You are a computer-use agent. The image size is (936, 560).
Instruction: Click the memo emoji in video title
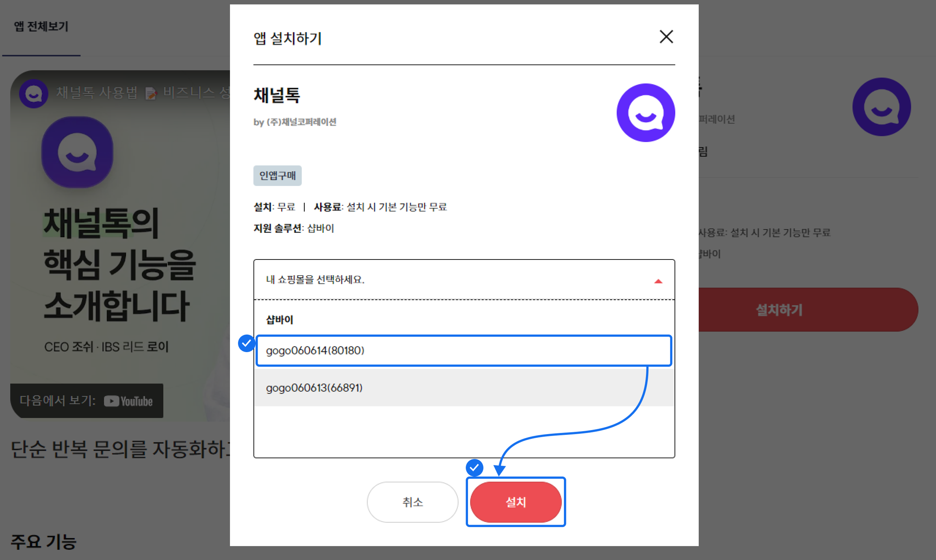coord(151,93)
